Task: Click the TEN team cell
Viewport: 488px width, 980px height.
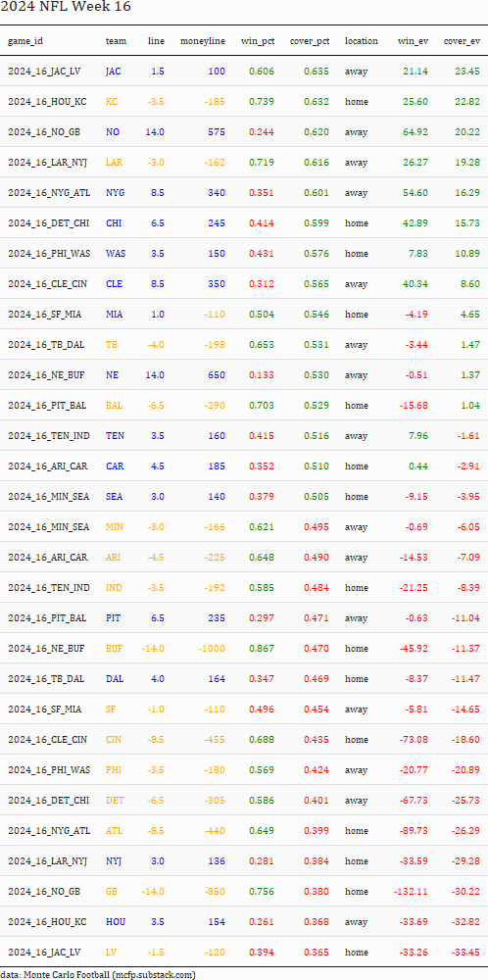Action: click(x=115, y=436)
